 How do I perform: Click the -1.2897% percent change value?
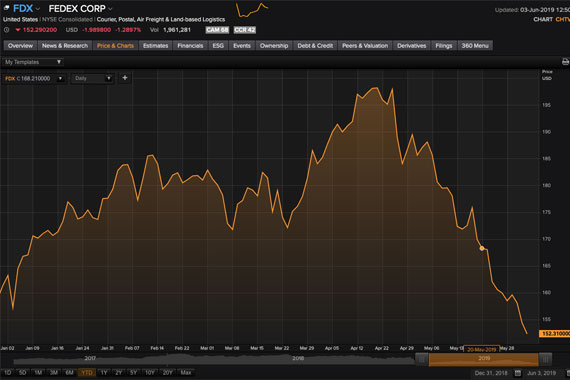tap(128, 30)
